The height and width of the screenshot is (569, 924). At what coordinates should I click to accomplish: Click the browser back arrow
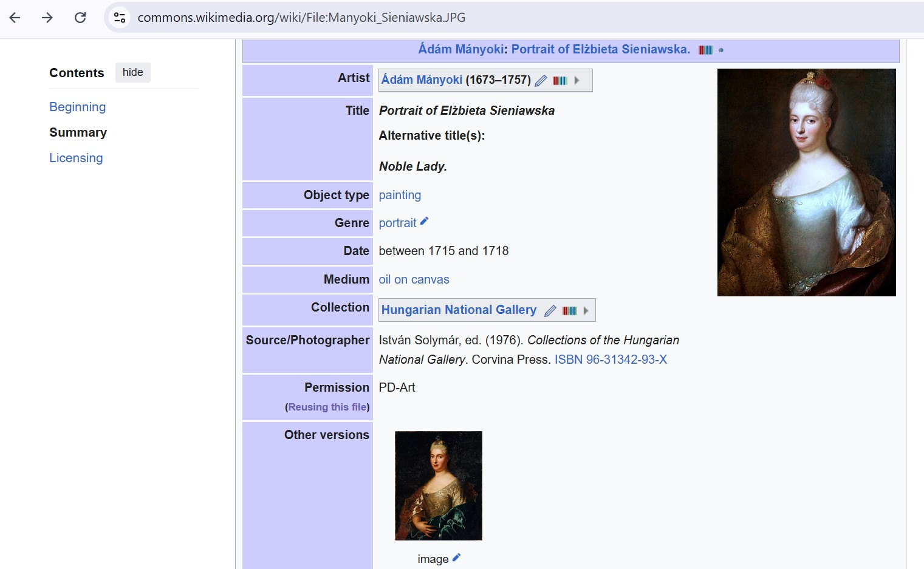(x=15, y=18)
